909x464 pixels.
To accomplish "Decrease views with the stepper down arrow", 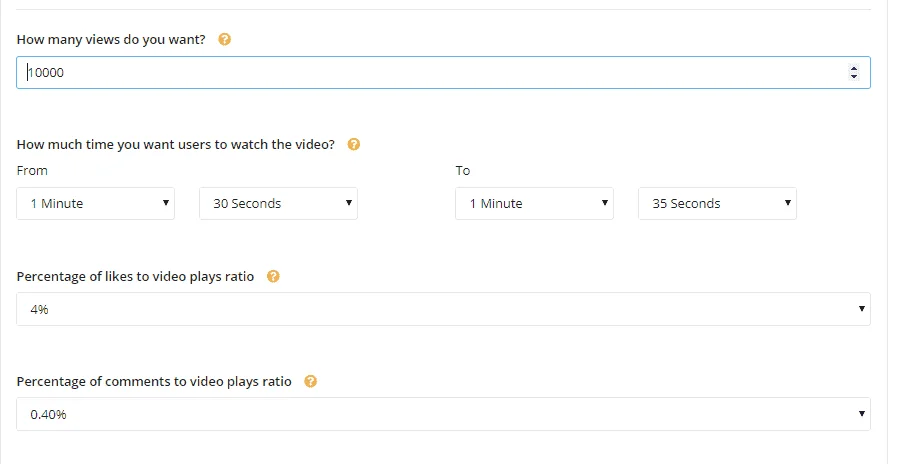I will click(x=853, y=77).
